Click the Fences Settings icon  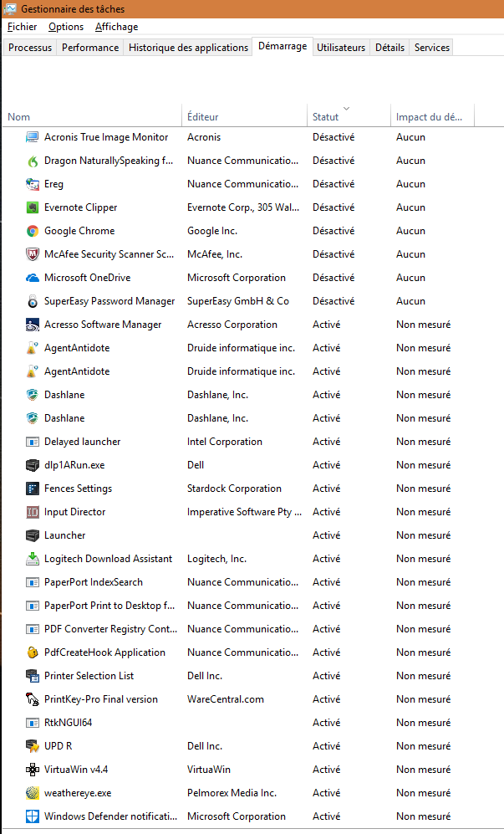[x=33, y=489]
